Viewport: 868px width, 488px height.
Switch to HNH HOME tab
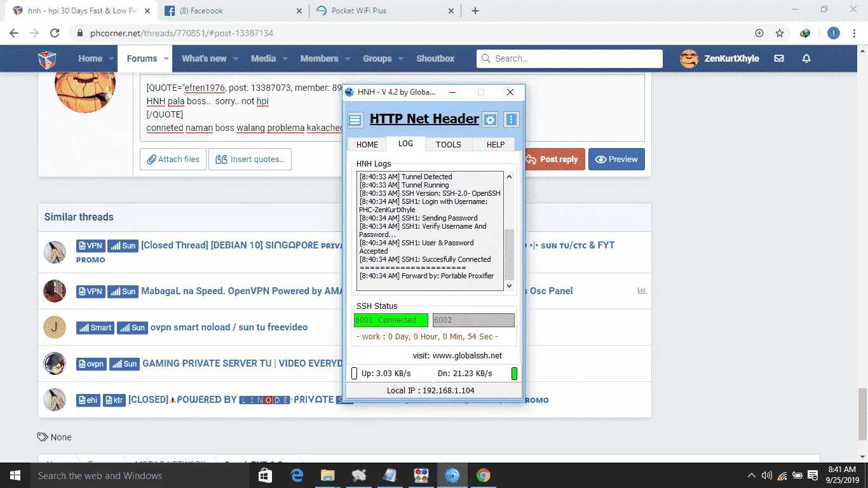point(367,144)
